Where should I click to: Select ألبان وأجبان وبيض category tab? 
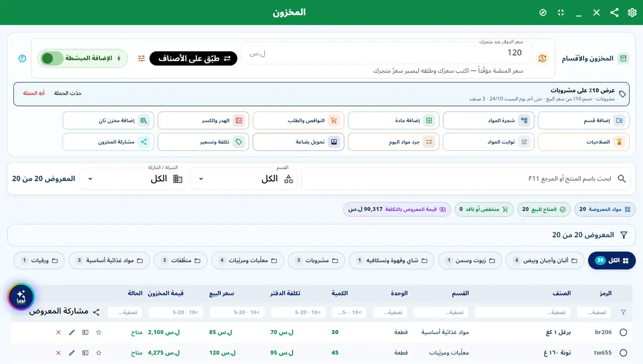545,261
